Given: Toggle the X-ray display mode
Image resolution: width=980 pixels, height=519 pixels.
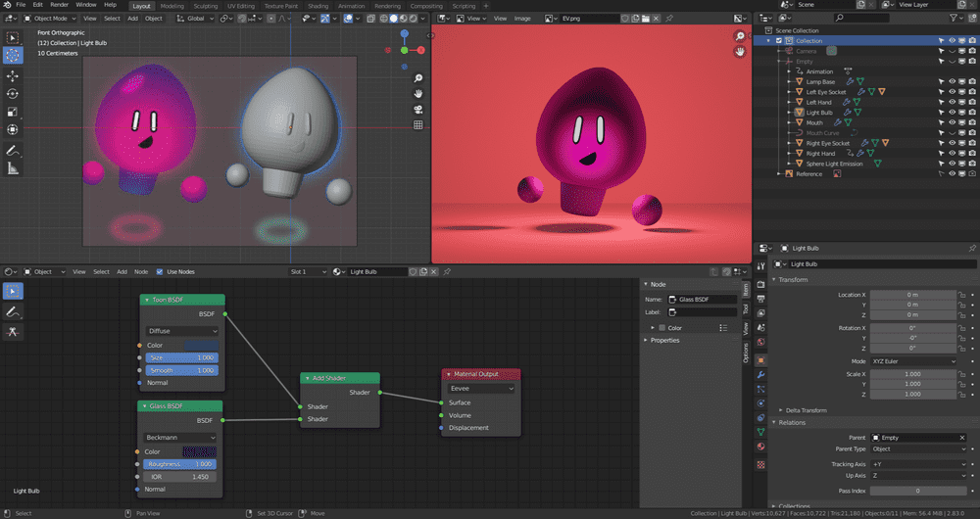Looking at the screenshot, I should pos(370,19).
